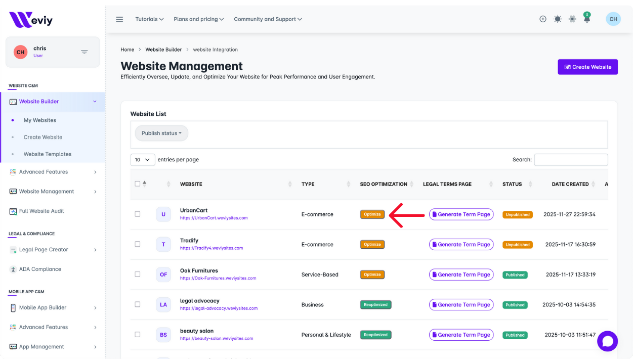633x364 pixels.
Task: Open the chat bubble widget
Action: 607,341
